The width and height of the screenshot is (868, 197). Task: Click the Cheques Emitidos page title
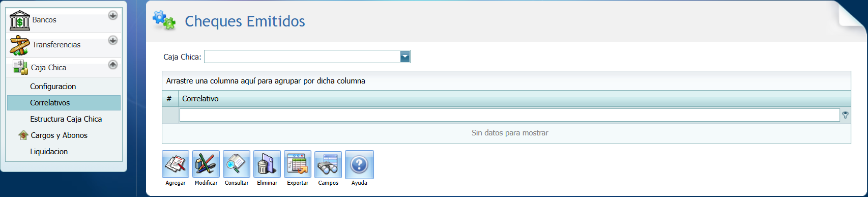click(x=245, y=21)
